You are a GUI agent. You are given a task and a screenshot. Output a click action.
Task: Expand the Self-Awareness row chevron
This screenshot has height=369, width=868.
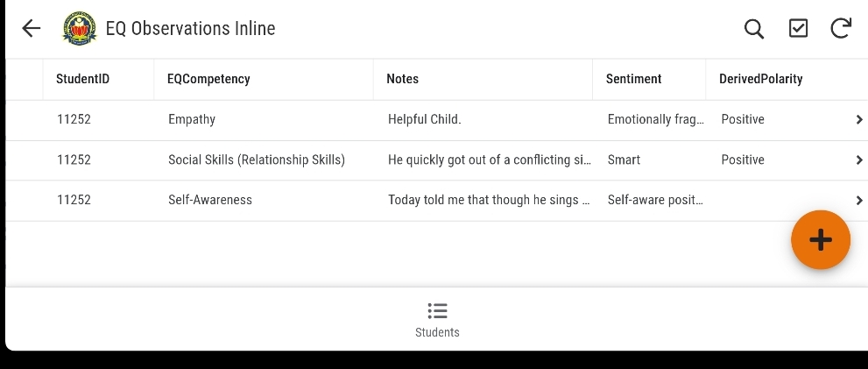[x=859, y=201]
